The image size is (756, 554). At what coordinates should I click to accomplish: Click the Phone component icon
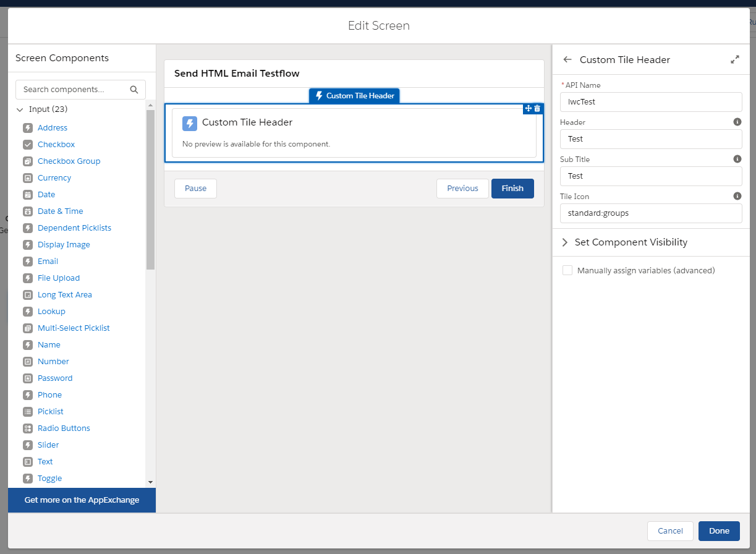pyautogui.click(x=27, y=395)
